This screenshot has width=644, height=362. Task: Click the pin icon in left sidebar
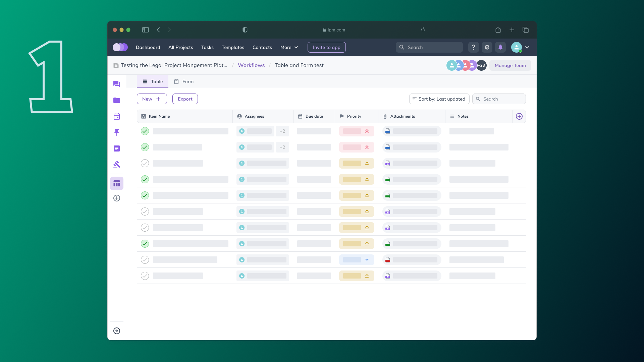pos(117,132)
